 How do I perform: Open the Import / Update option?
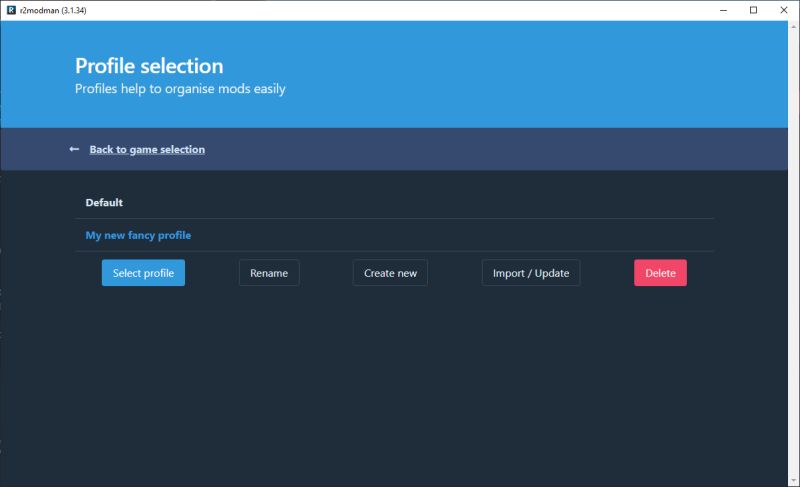pyautogui.click(x=531, y=273)
